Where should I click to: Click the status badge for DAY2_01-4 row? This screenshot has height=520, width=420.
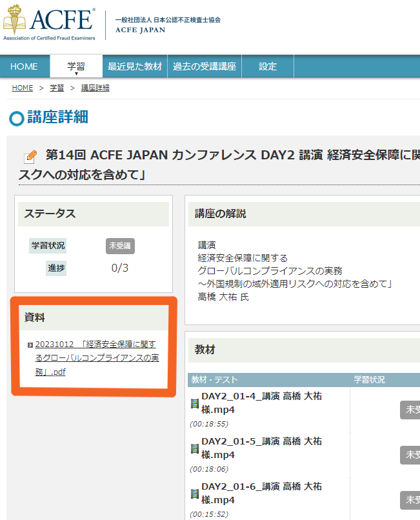[410, 410]
